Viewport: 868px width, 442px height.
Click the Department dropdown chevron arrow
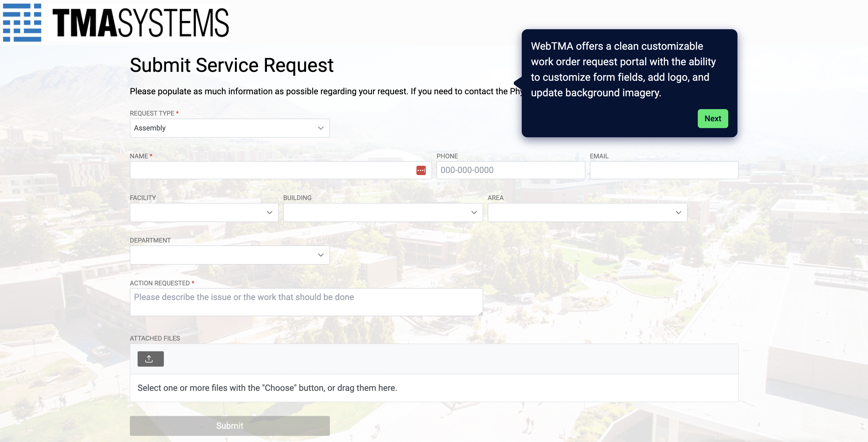[x=320, y=255]
